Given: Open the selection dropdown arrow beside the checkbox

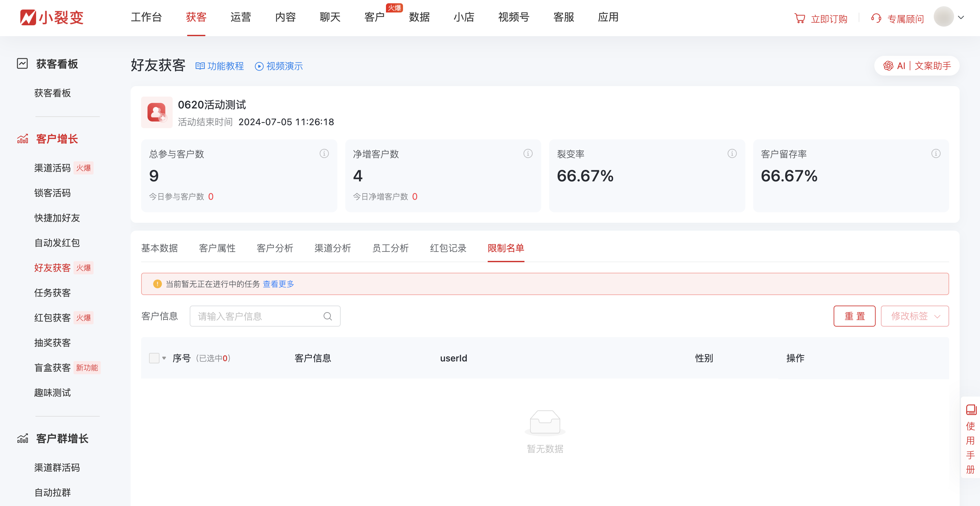Looking at the screenshot, I should click(x=164, y=358).
